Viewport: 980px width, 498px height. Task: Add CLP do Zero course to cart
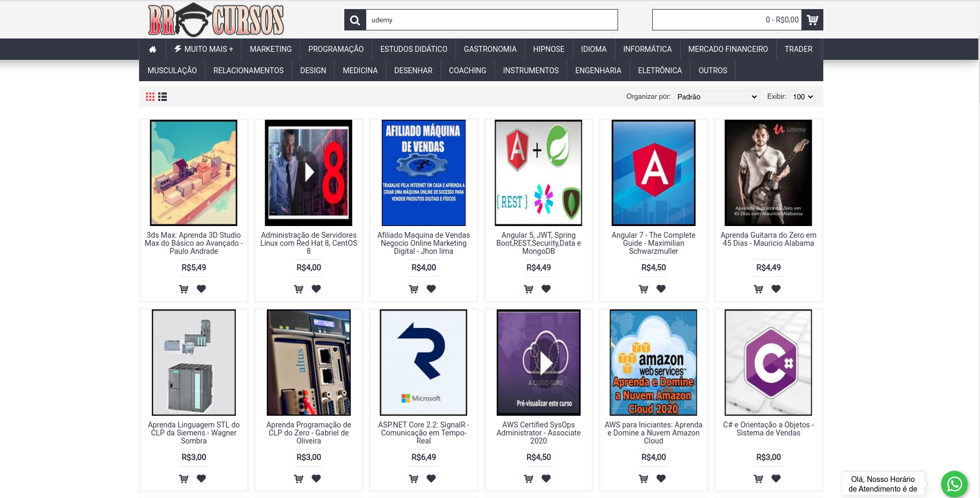pyautogui.click(x=299, y=479)
